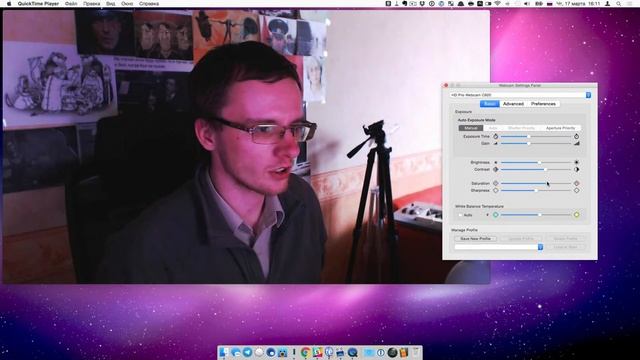Open QuickTime Player from the Dock
Viewport: 640px width, 360px height.
[x=353, y=352]
